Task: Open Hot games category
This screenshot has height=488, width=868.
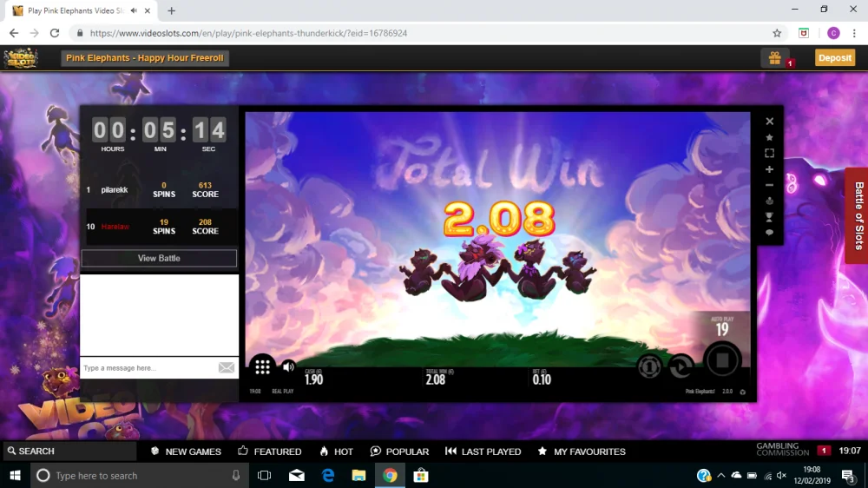Action: click(x=336, y=452)
